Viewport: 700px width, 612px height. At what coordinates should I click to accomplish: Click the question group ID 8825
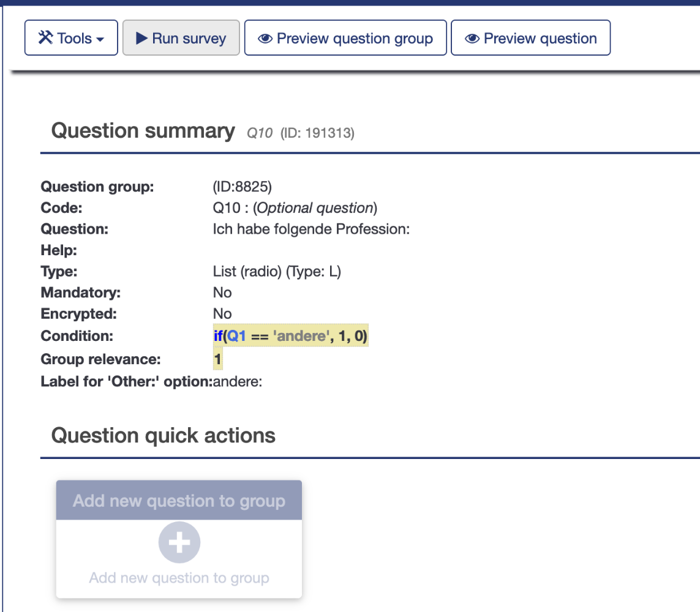click(242, 187)
